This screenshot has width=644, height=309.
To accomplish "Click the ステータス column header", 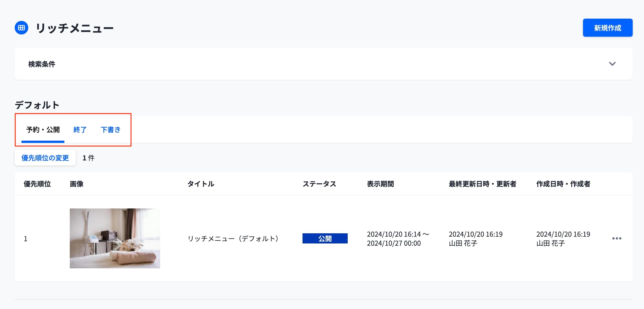I will pos(319,184).
